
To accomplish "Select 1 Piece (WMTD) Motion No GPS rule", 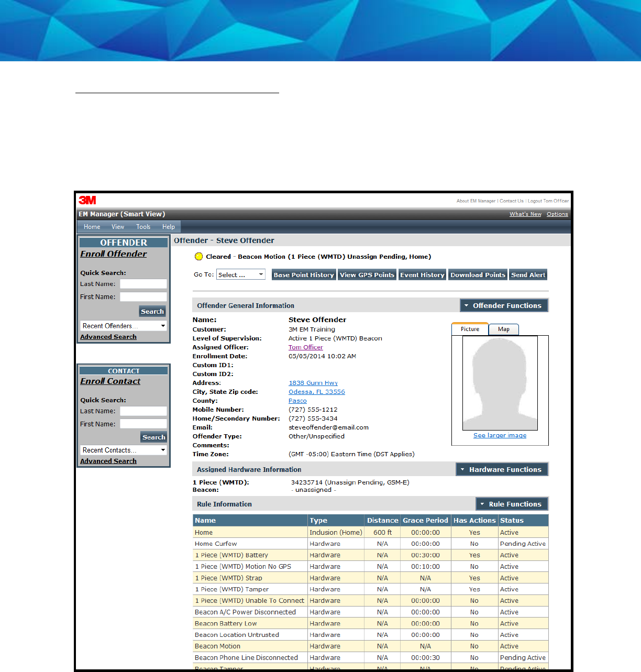I will (x=243, y=566).
